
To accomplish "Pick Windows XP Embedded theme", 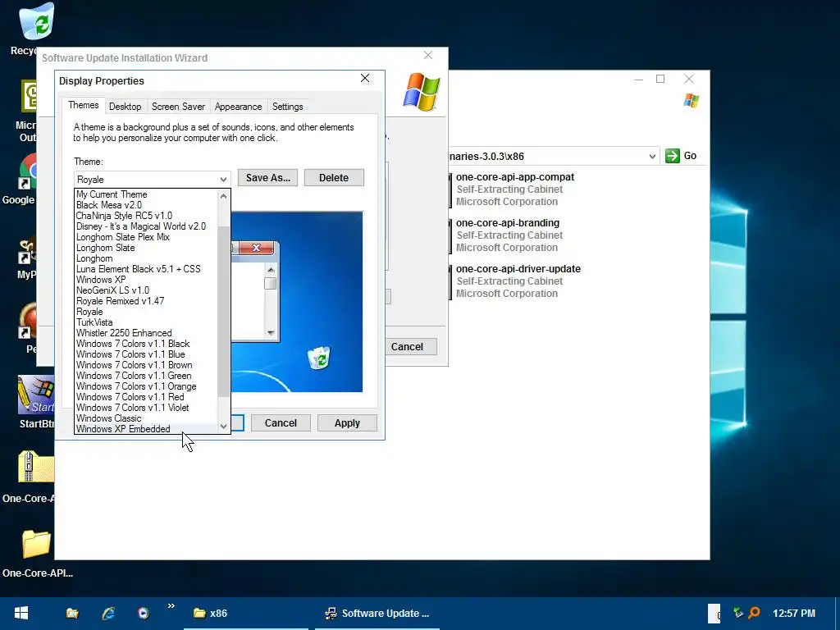I will (146, 429).
